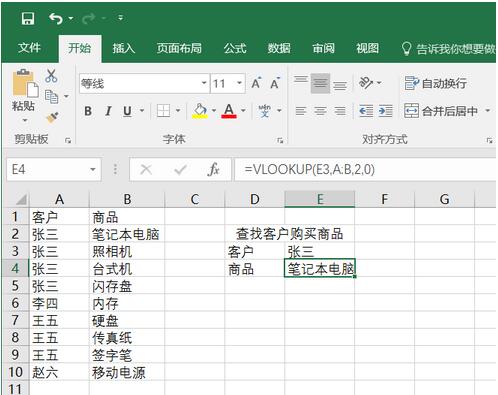Open the 对齐方式 dialog launcher
Viewport: 498px width, 395px height.
[x=489, y=141]
